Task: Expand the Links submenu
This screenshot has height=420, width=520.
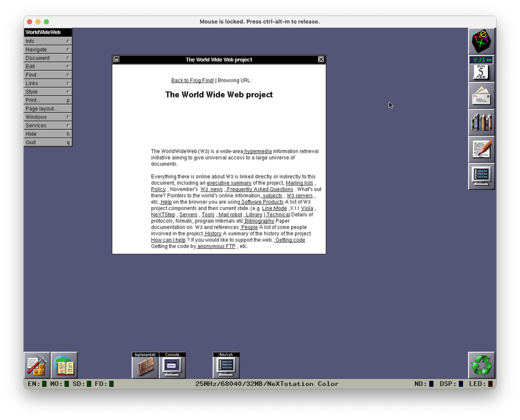Action: (48, 83)
